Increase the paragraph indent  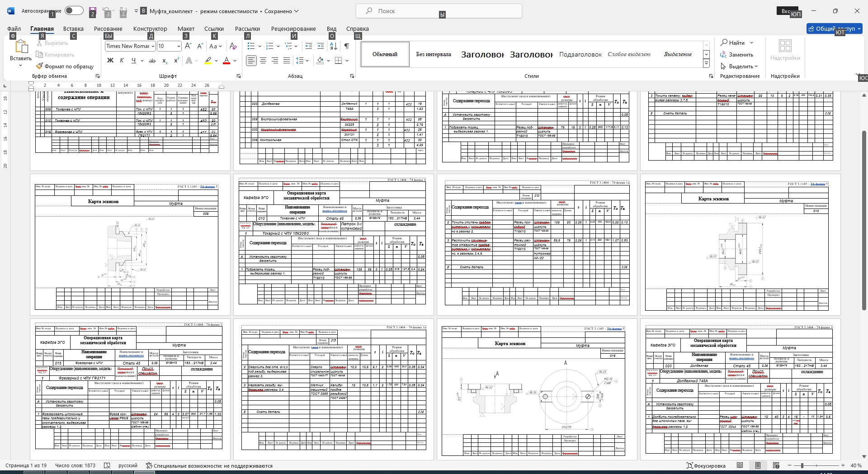pyautogui.click(x=321, y=46)
